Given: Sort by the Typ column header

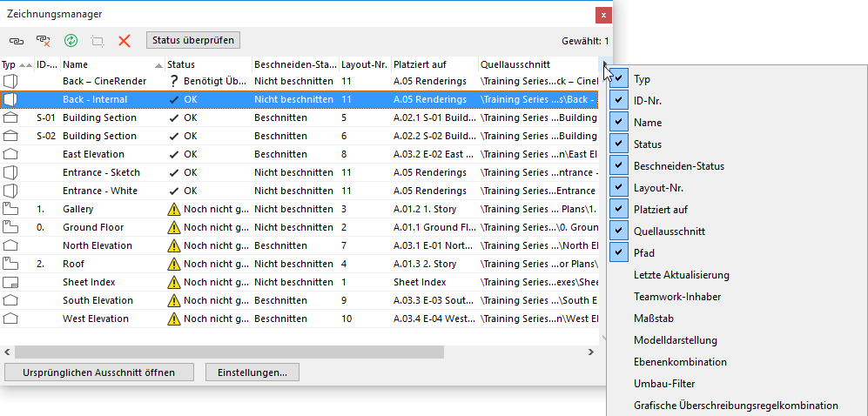Looking at the screenshot, I should 17,64.
